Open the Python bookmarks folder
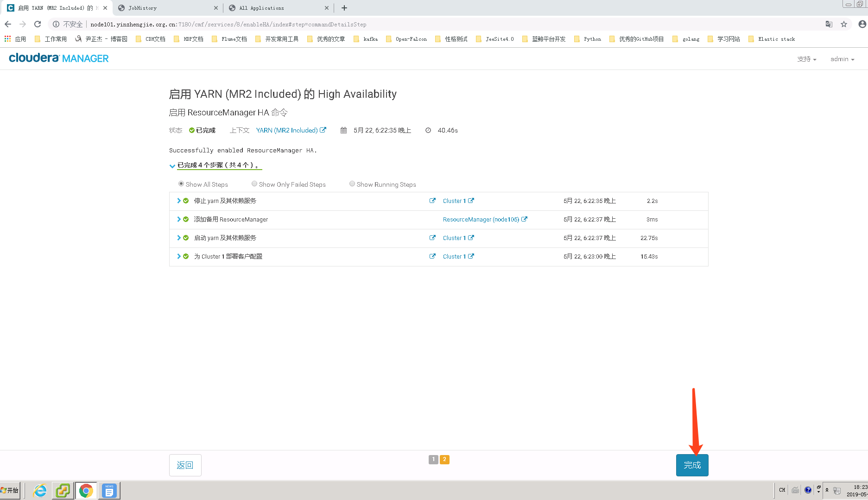Screen dimensions: 868x500 (588, 39)
